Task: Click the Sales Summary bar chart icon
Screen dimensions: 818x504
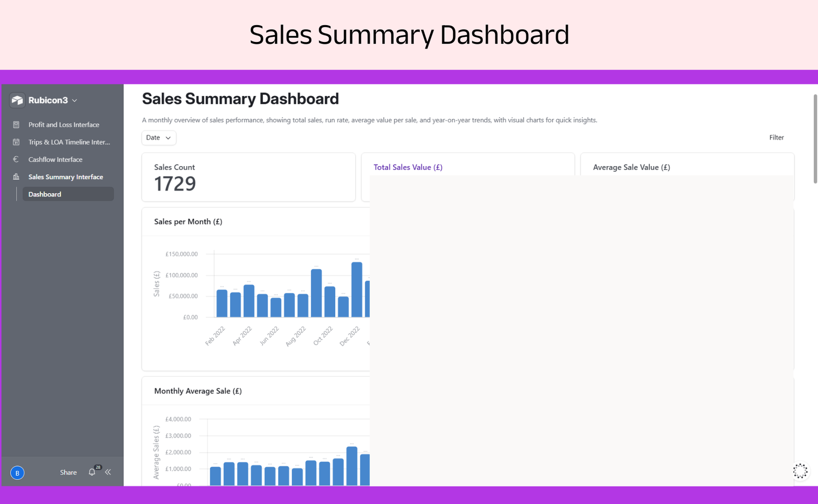Action: click(16, 177)
